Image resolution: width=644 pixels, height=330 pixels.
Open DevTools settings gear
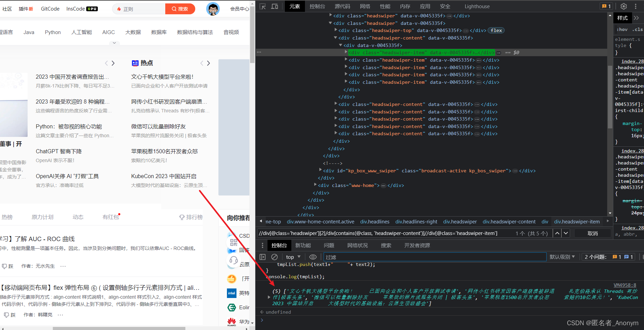[624, 6]
